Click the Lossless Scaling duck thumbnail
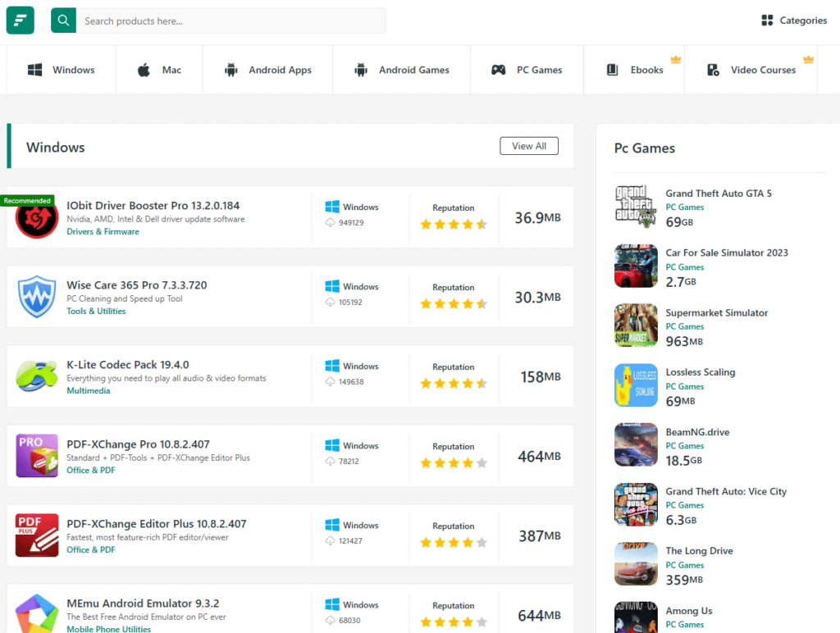Image resolution: width=840 pixels, height=633 pixels. (x=636, y=385)
